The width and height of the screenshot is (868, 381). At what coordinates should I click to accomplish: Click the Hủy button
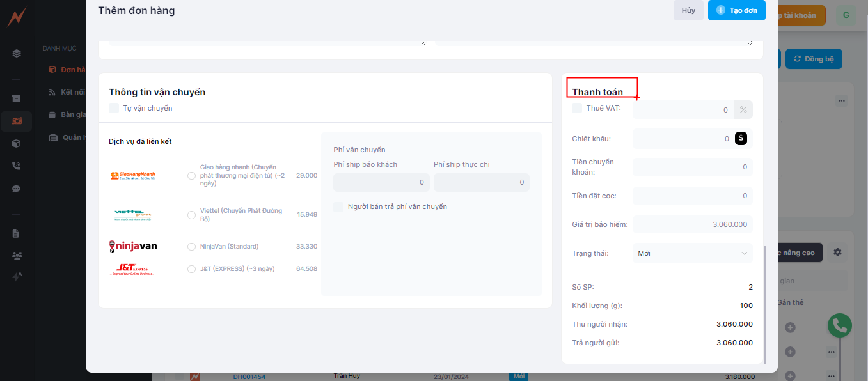click(x=688, y=10)
